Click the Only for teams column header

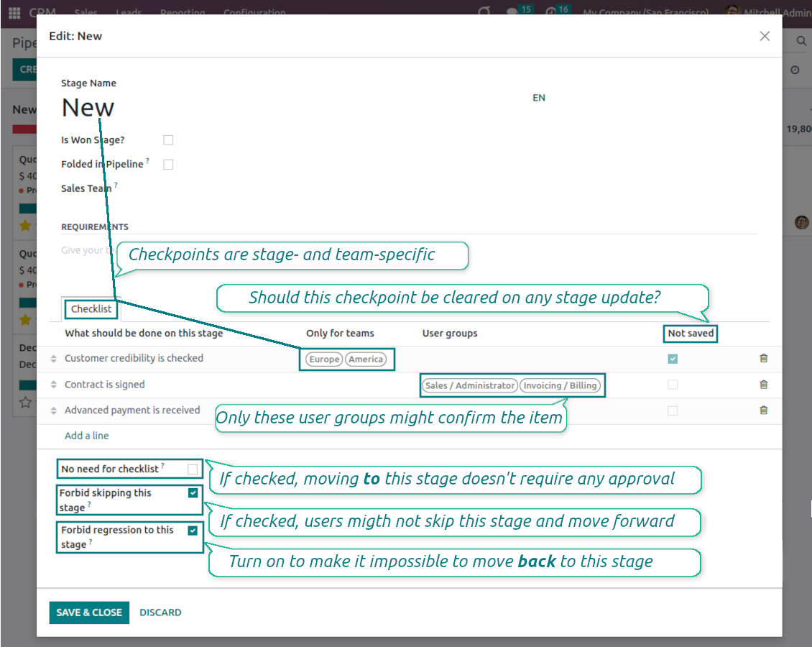click(340, 333)
